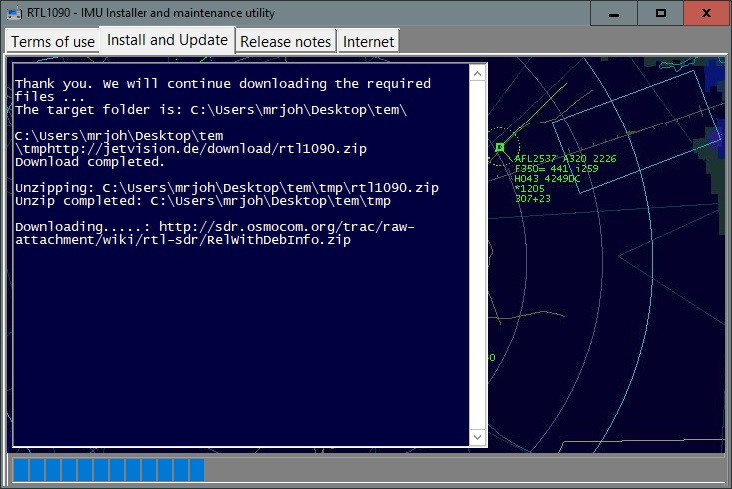This screenshot has width=732, height=489.
Task: Click the window title 'RTL1090 - IMU Installer' text
Action: click(151, 13)
